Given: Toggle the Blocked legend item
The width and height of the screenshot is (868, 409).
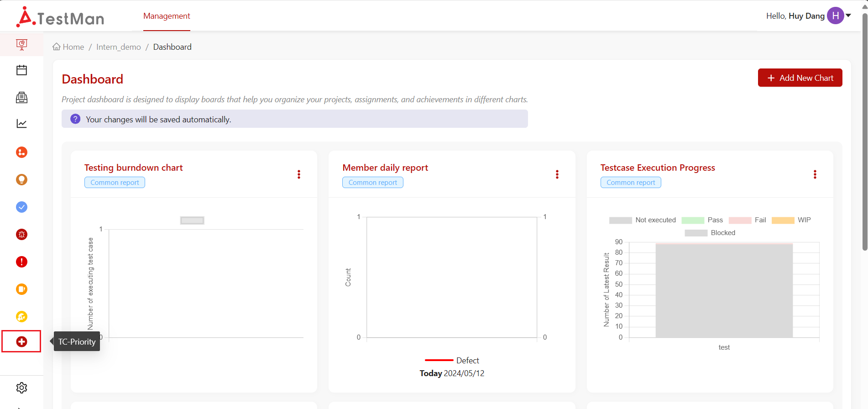Looking at the screenshot, I should (x=710, y=233).
